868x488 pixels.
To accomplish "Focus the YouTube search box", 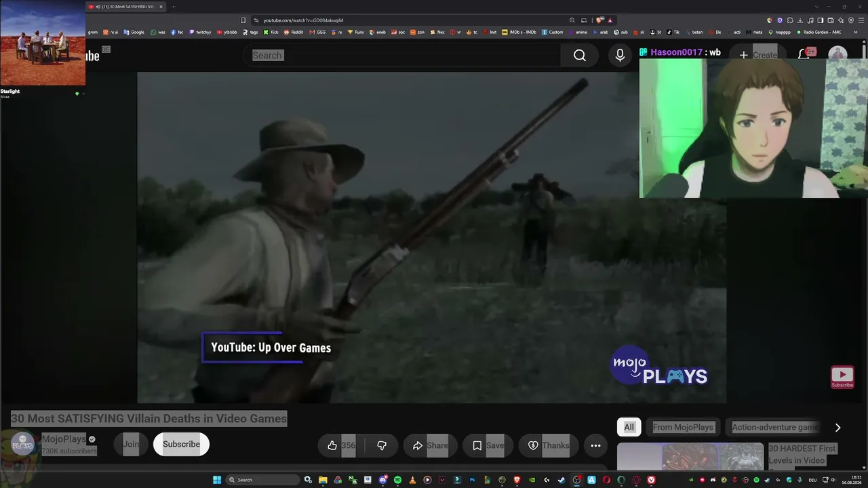I will (401, 56).
